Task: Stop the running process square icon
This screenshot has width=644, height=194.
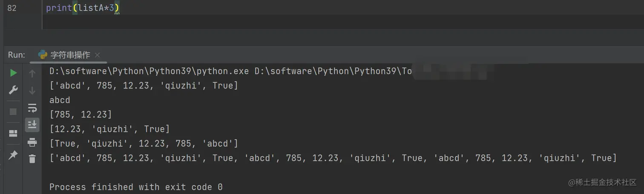Action: point(13,112)
